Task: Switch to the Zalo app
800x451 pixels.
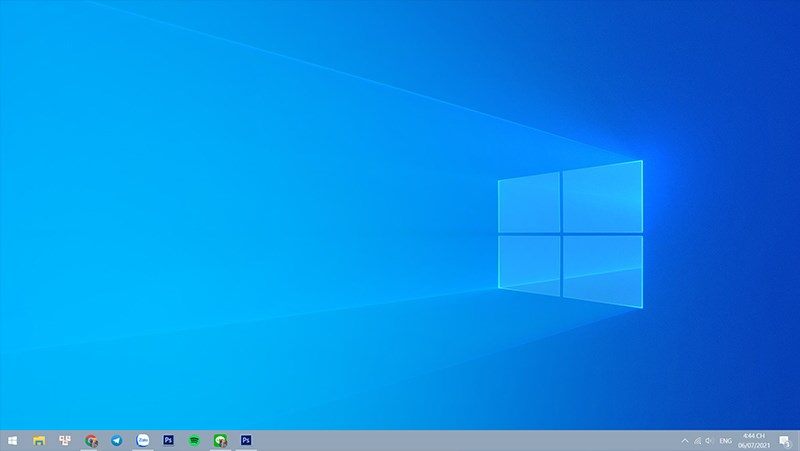Action: (x=143, y=440)
